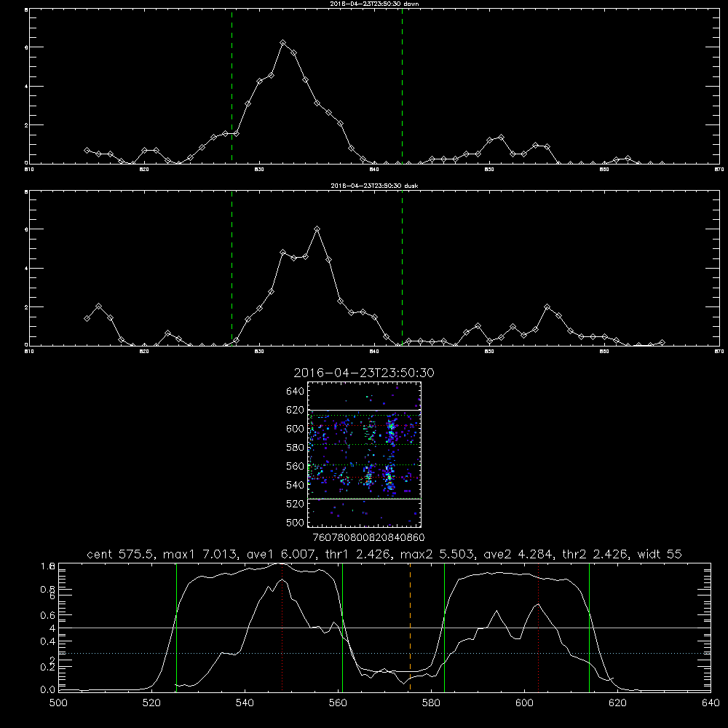Click the highest diamond marker in the dusk plot

pos(317,229)
